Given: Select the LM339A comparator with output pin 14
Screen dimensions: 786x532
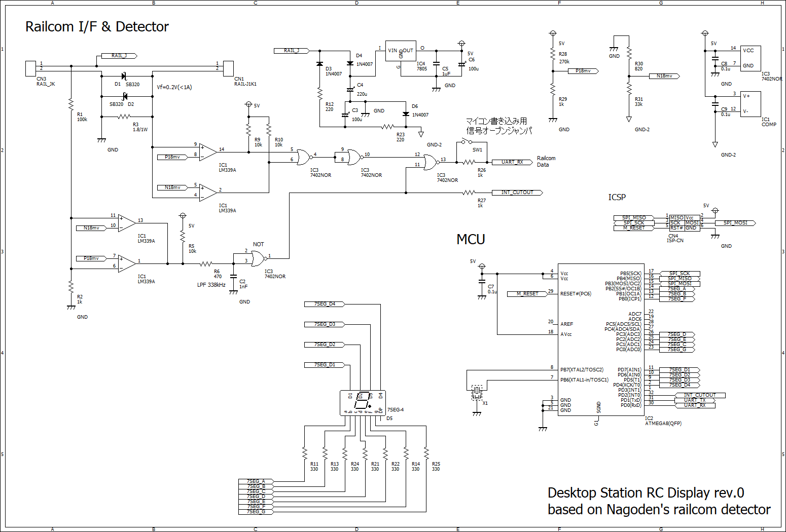Looking at the screenshot, I should click(208, 152).
